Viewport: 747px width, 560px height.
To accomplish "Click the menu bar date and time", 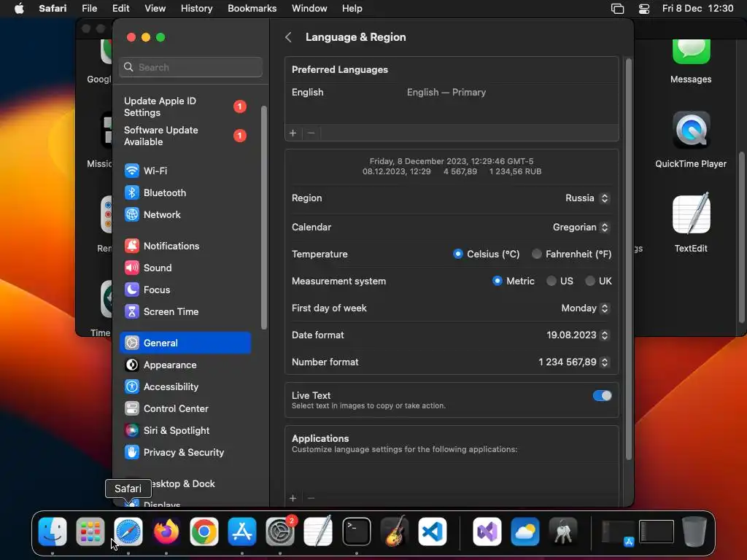I will tap(697, 9).
